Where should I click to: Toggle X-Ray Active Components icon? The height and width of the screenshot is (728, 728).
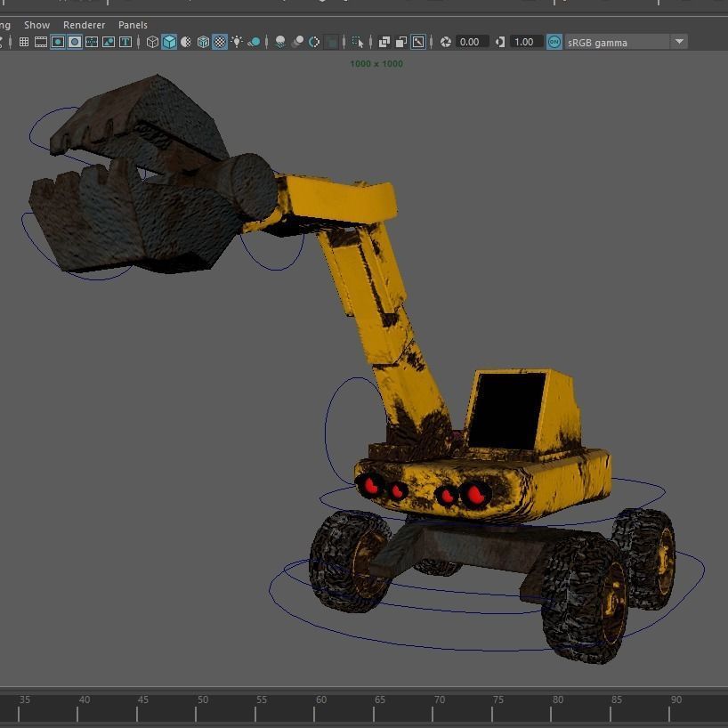pos(401,42)
